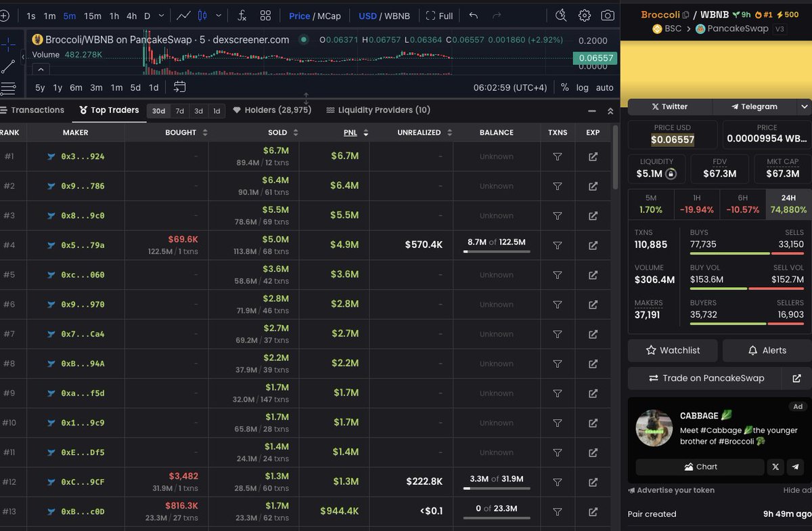Select the crosshair cursor tool
The height and width of the screenshot is (531, 812).
[x=8, y=45]
